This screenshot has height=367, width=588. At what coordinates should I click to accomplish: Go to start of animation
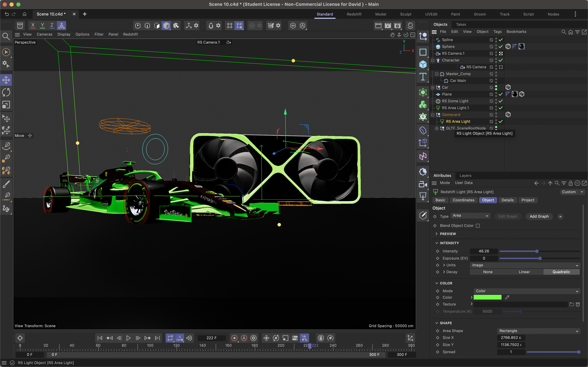99,338
